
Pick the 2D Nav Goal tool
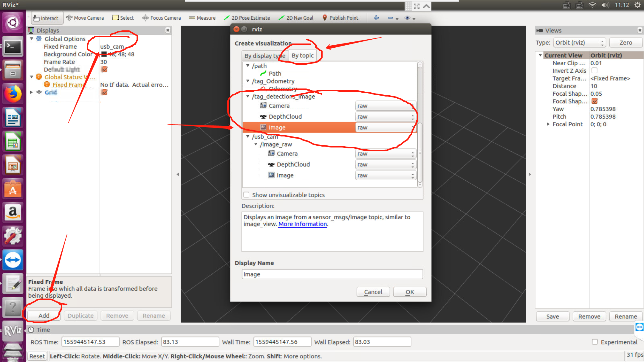296,18
